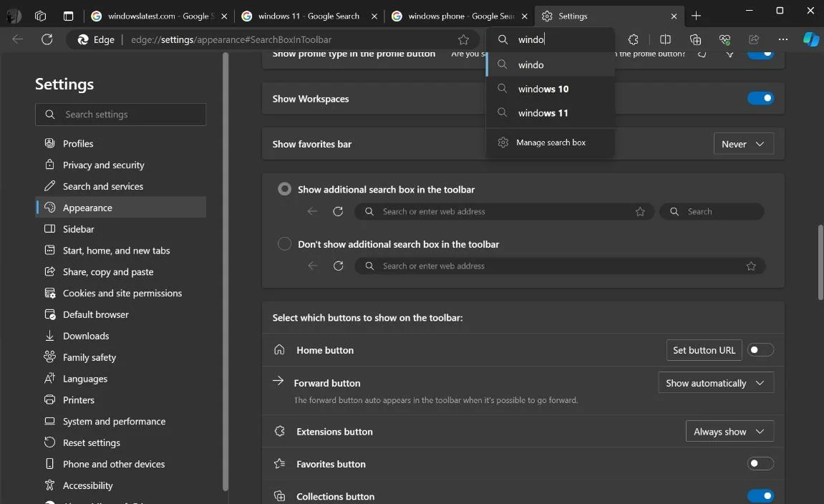824x504 pixels.
Task: Click the split screen icon
Action: pyautogui.click(x=665, y=39)
